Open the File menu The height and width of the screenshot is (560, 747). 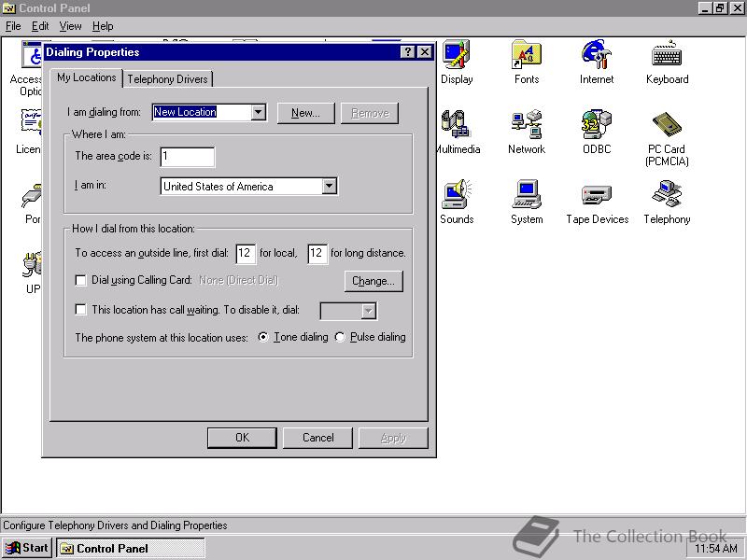pyautogui.click(x=13, y=26)
